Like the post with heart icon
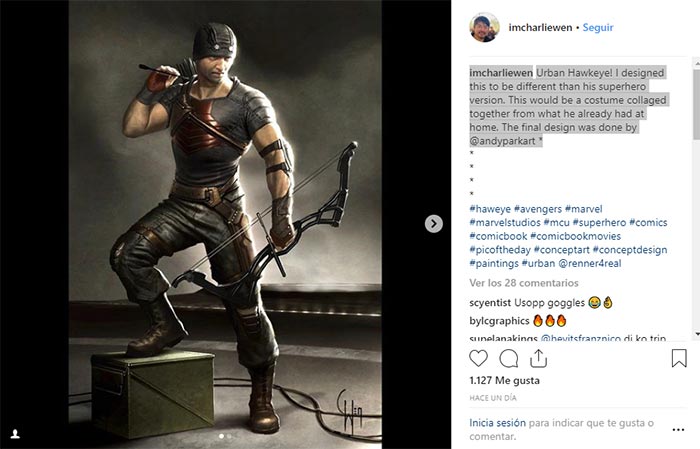 [479, 358]
